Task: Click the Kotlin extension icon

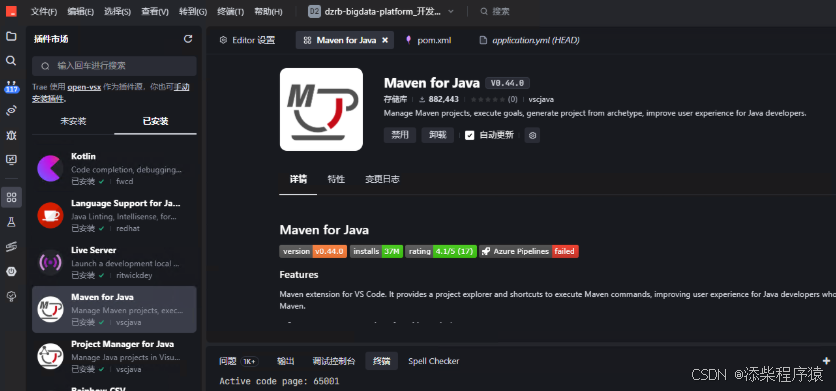Action: (50, 169)
